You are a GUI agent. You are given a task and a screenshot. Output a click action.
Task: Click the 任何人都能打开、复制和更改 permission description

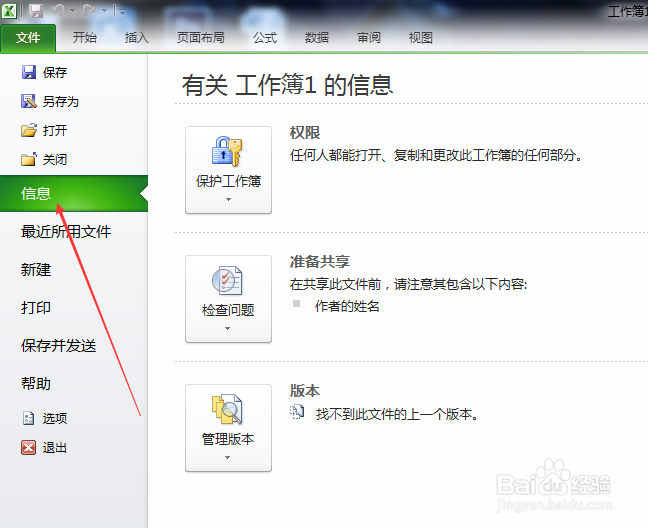click(436, 155)
